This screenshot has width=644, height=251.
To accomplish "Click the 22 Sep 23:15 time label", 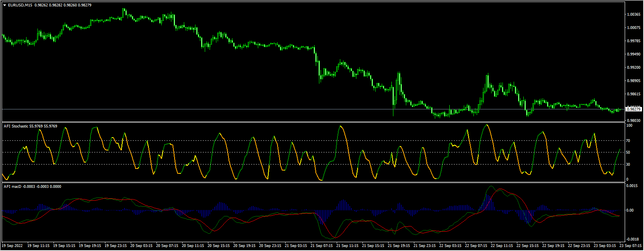I will click(580, 245).
